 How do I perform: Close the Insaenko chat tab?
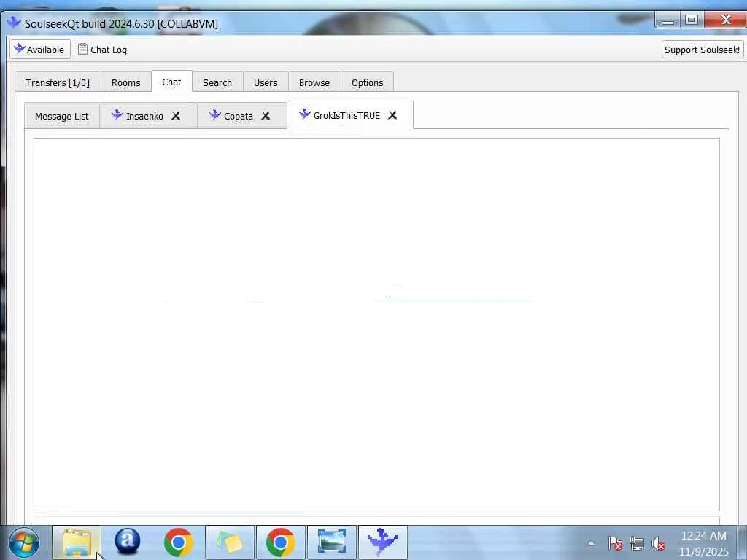pos(176,116)
